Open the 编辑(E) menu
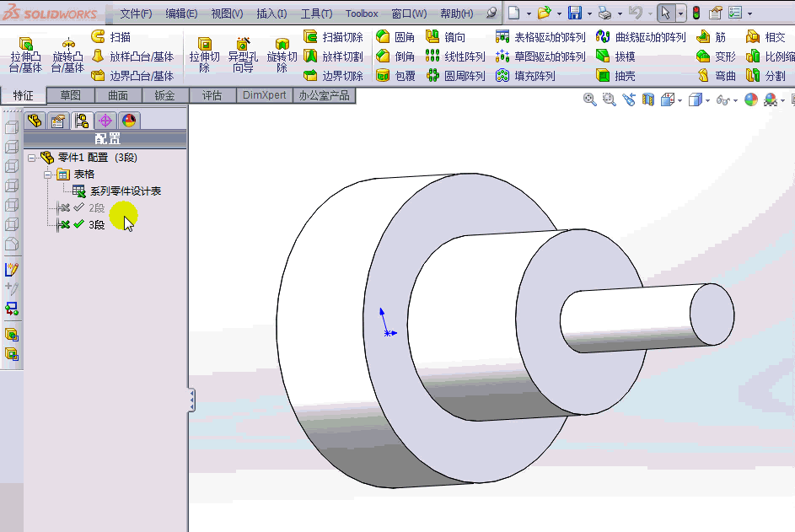This screenshot has width=795, height=532. pos(181,13)
